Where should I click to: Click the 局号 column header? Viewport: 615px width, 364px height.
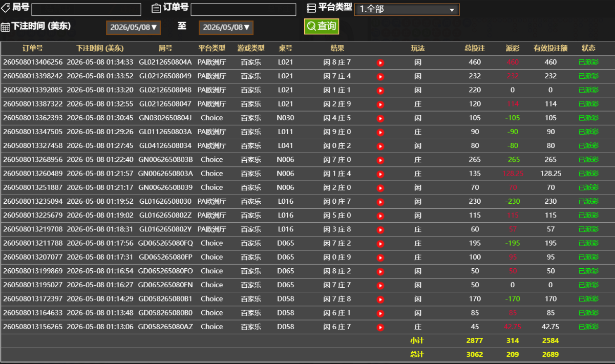pyautogui.click(x=165, y=48)
